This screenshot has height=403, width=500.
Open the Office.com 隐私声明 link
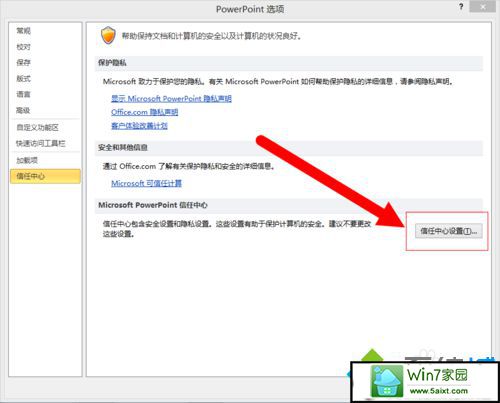pyautogui.click(x=144, y=112)
